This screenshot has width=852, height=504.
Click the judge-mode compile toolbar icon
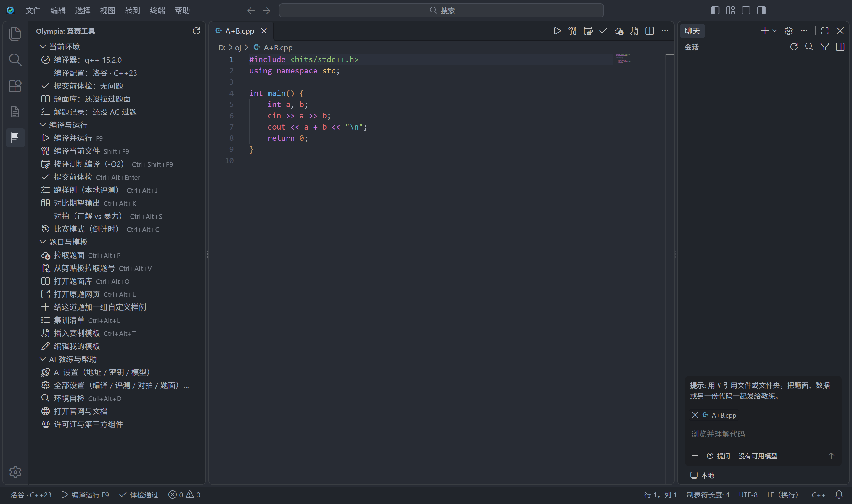tap(588, 31)
